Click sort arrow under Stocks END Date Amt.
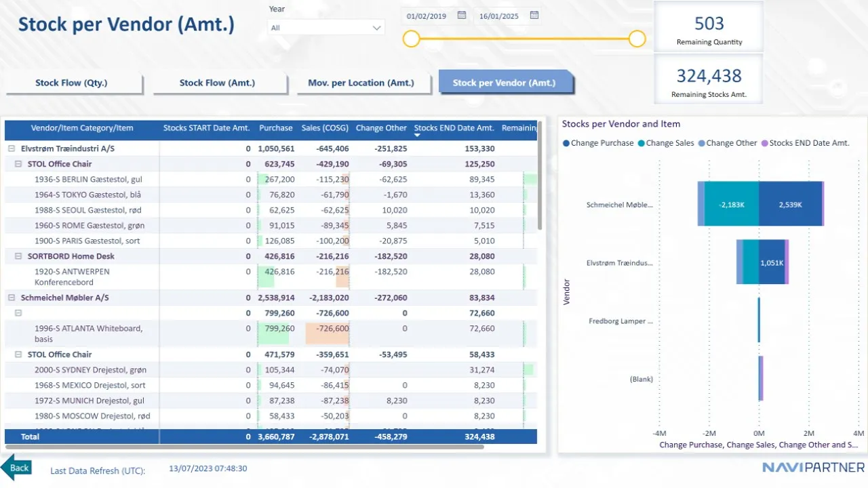868x488 pixels. pyautogui.click(x=418, y=136)
